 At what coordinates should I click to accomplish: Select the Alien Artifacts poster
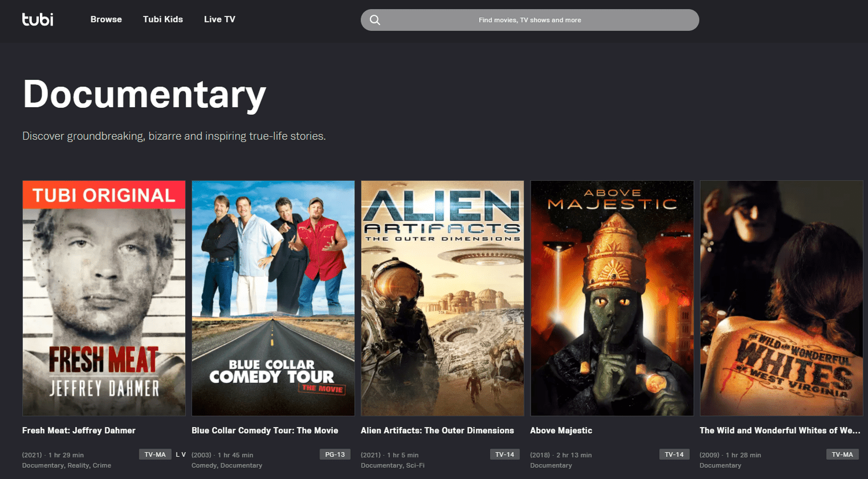tap(443, 298)
